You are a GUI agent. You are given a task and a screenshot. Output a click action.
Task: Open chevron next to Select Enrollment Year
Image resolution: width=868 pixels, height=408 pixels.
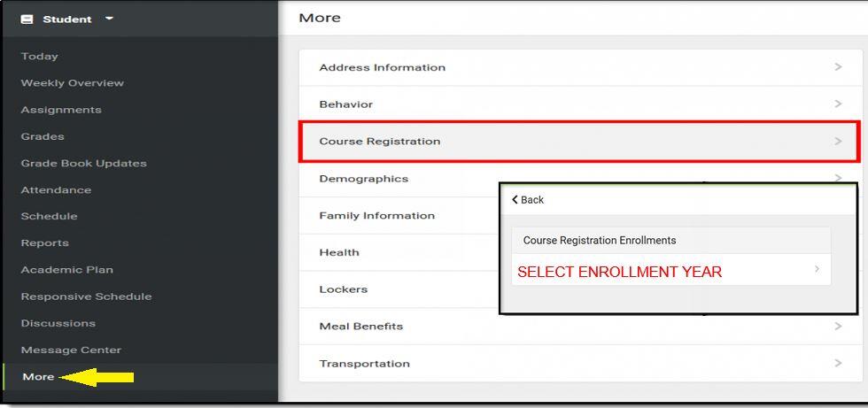tap(817, 269)
